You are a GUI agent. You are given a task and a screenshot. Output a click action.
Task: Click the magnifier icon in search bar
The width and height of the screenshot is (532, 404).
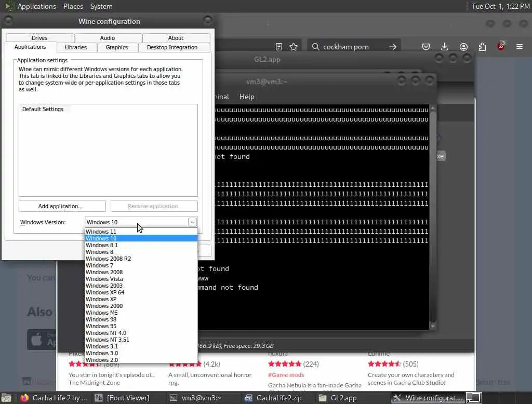tap(315, 46)
